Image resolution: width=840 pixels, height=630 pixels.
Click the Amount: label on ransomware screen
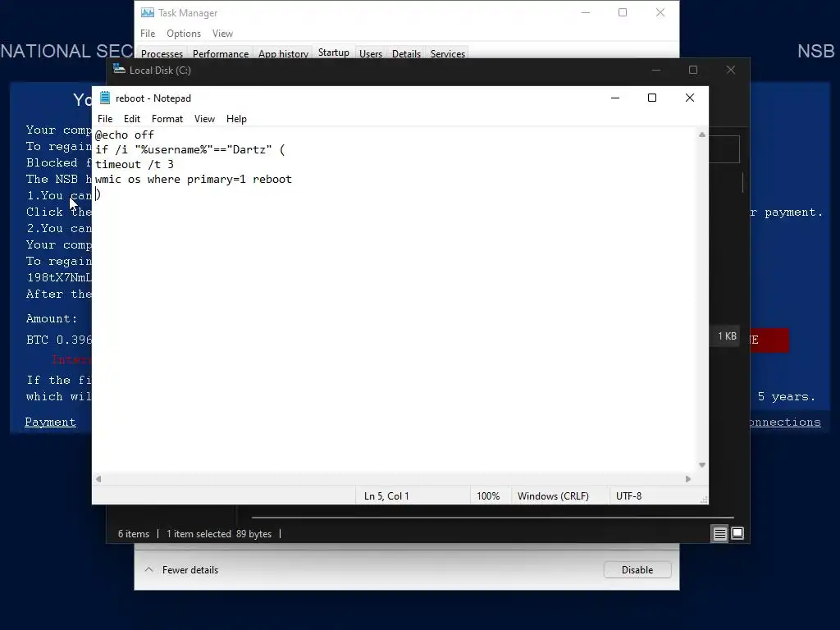[x=52, y=319]
